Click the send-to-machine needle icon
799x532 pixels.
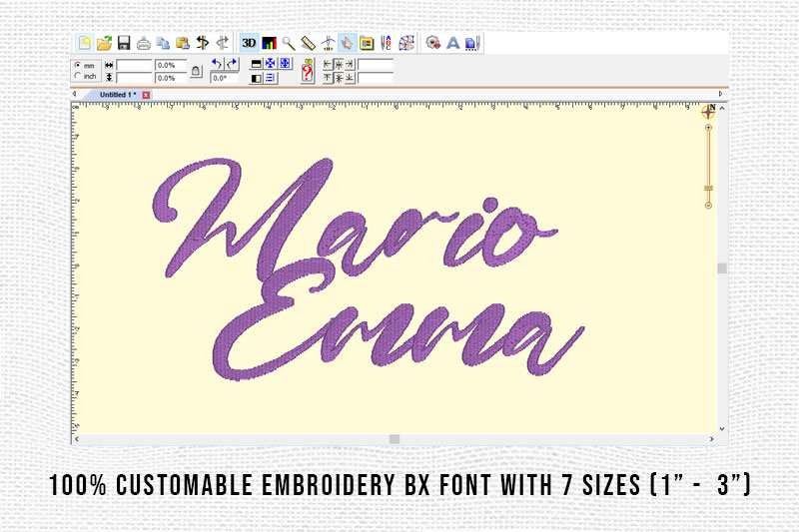point(471,43)
